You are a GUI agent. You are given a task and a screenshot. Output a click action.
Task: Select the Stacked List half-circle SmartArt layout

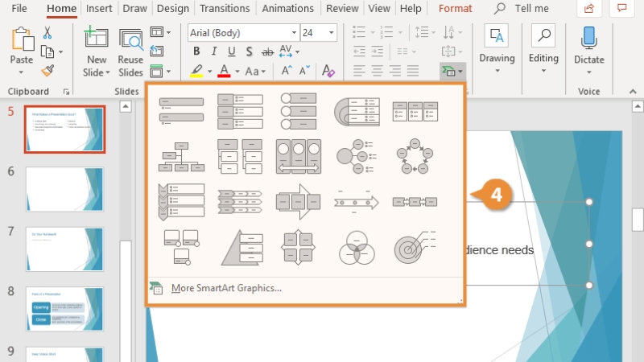point(357,112)
